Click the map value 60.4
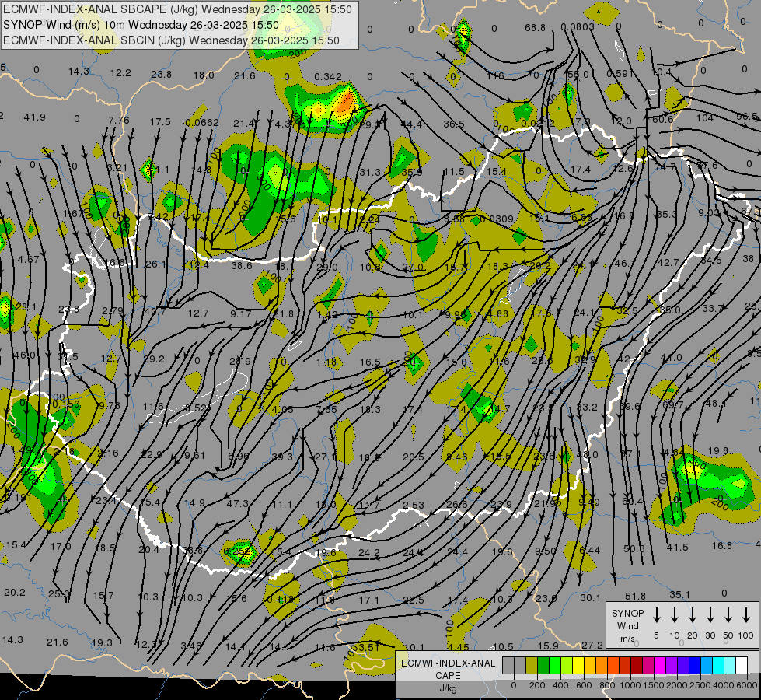This screenshot has height=700, width=761. point(633,501)
